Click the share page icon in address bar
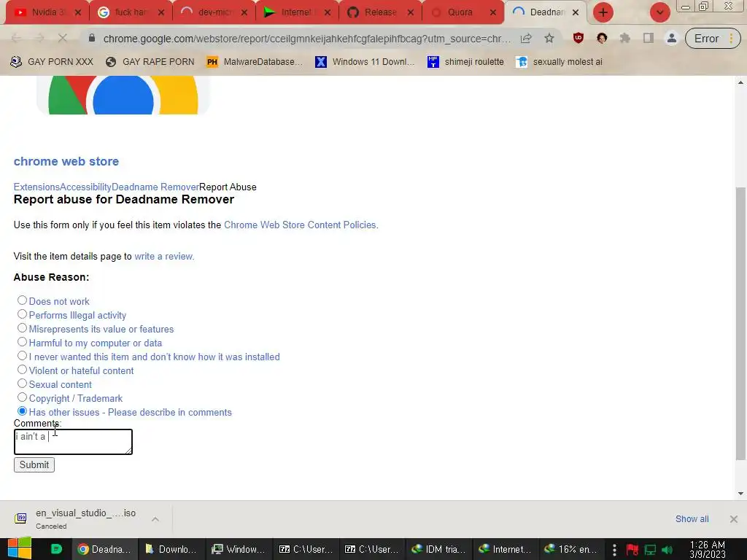 pyautogui.click(x=526, y=39)
